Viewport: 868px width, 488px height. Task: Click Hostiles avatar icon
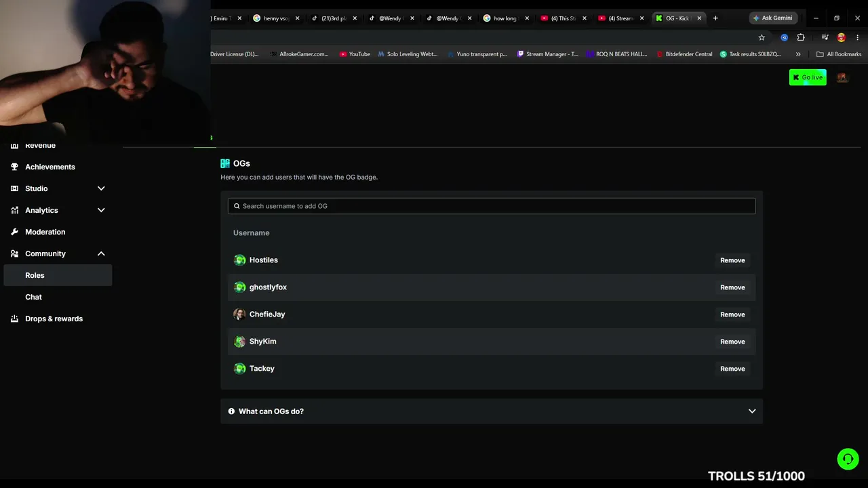(x=239, y=260)
